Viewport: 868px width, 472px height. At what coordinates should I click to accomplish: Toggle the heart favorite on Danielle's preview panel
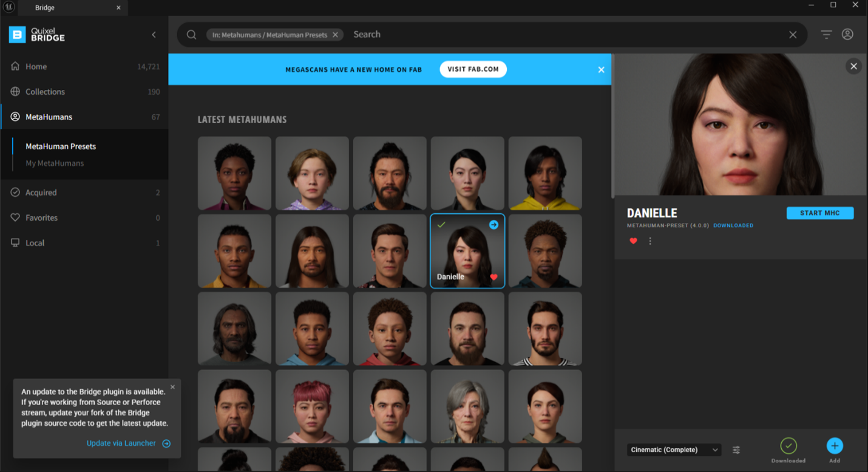click(633, 241)
